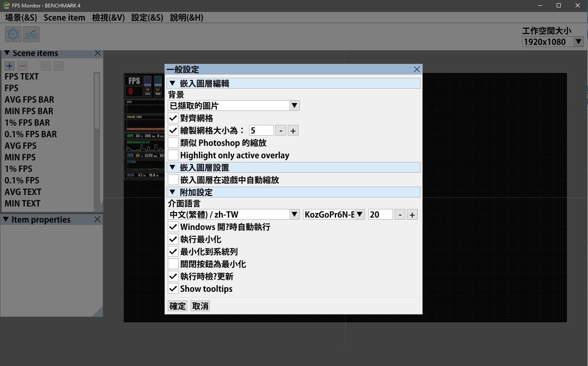This screenshot has width=588, height=366.
Task: Click the grid size field showing 5
Action: 261,131
